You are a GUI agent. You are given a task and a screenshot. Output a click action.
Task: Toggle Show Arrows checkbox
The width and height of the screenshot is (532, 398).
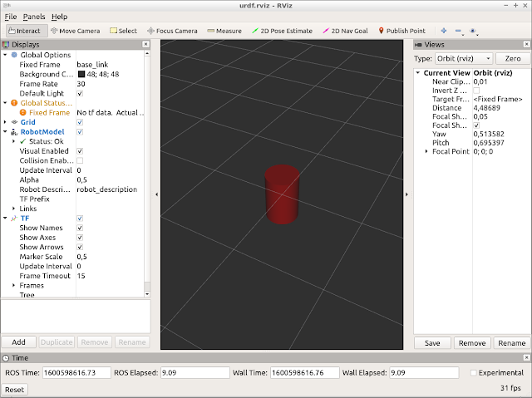coord(80,247)
